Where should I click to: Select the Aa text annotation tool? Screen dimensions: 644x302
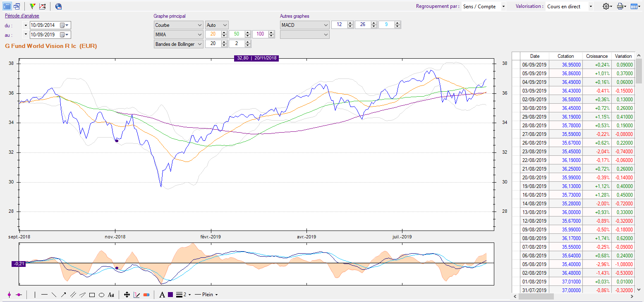pyautogui.click(x=111, y=295)
